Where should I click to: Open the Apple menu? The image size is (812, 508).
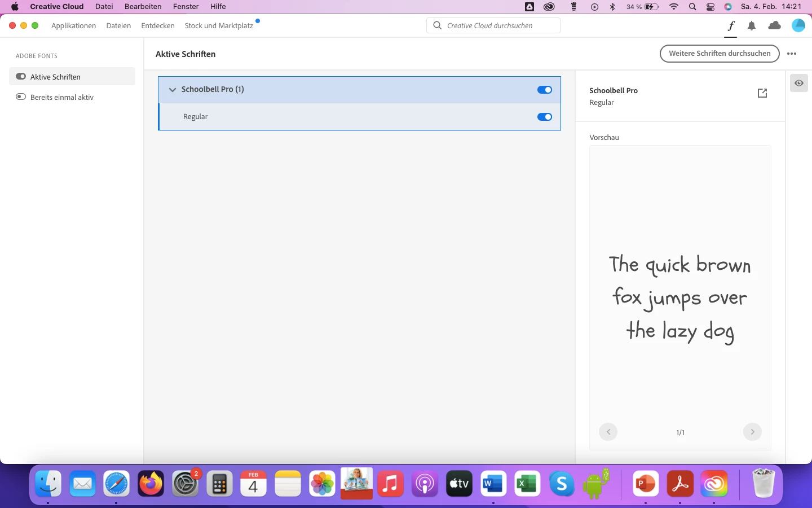[x=15, y=7]
